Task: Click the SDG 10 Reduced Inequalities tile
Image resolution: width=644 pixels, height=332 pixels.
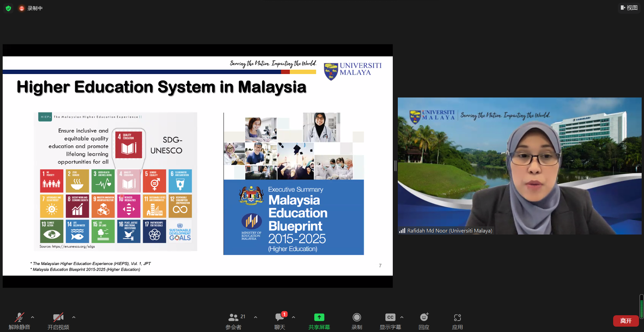Action: click(x=129, y=206)
